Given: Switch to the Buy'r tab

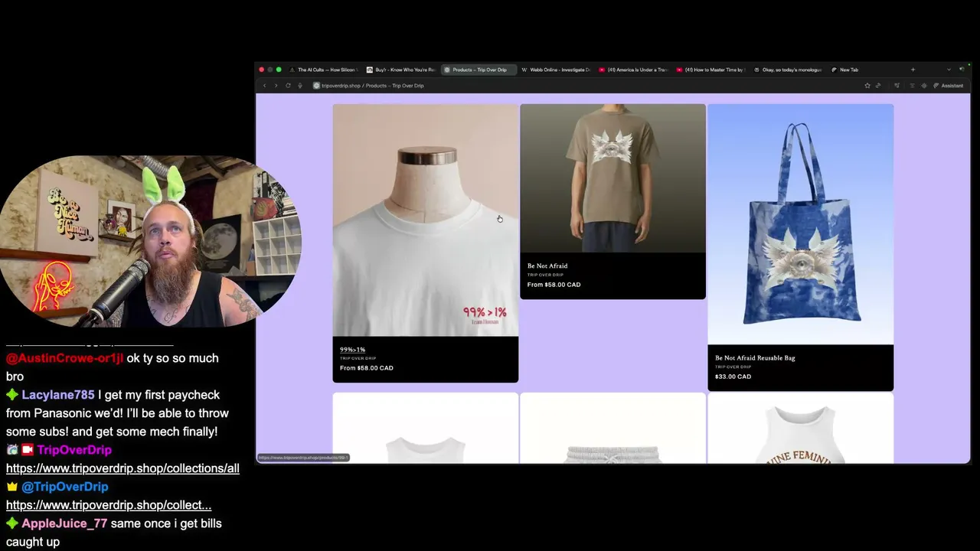Looking at the screenshot, I should (400, 70).
